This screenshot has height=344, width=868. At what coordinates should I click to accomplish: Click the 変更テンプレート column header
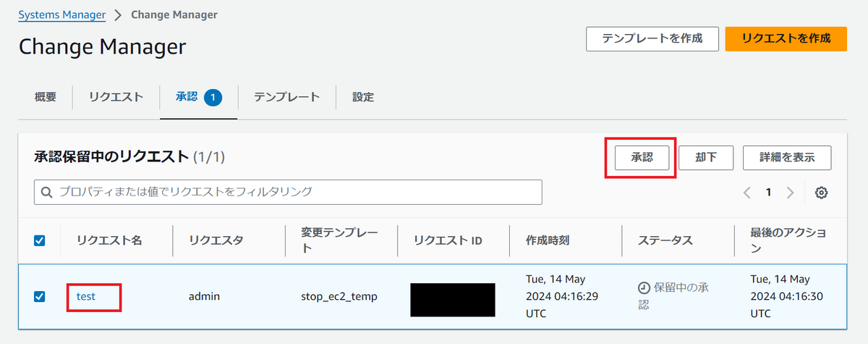tap(339, 240)
